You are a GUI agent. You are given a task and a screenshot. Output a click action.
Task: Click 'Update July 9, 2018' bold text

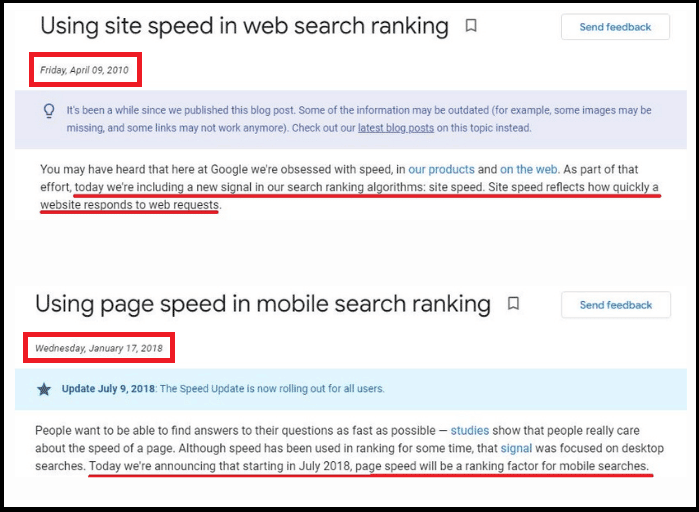[x=108, y=389]
